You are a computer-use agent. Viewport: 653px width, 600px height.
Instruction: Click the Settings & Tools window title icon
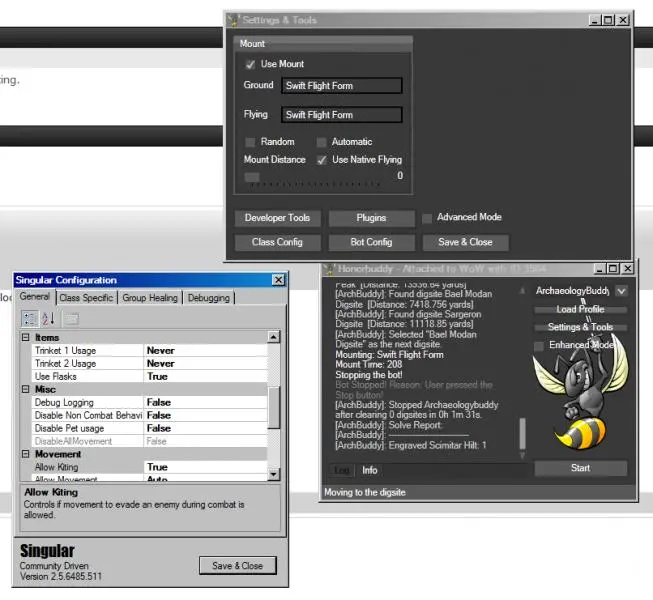[233, 20]
